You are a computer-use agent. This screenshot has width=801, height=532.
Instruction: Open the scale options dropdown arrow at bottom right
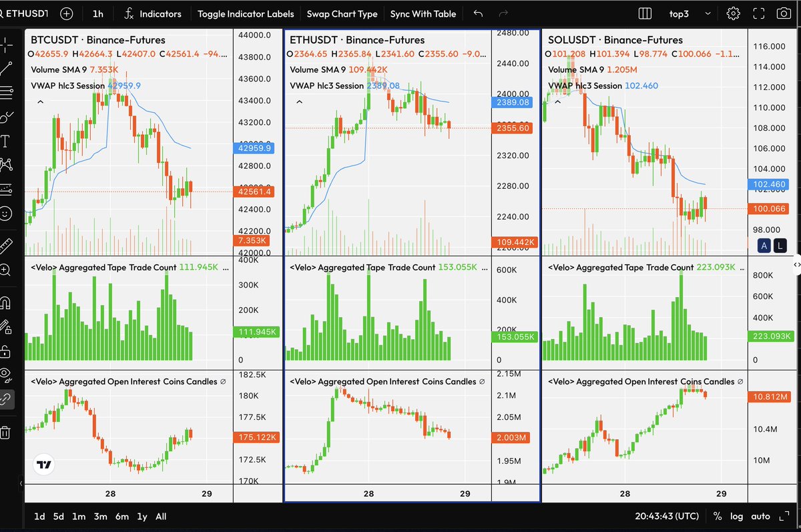coord(783,517)
